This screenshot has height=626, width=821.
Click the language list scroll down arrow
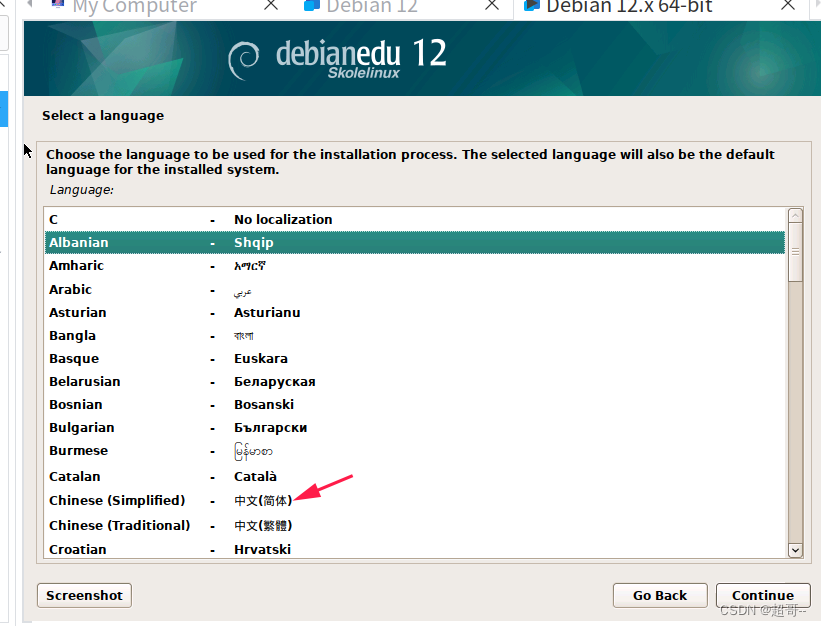(x=795, y=550)
